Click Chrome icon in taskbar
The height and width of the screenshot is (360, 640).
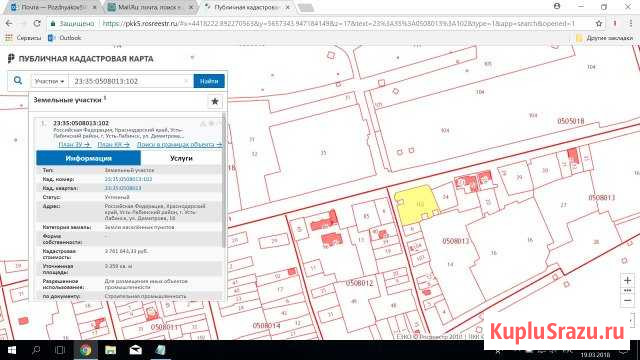tap(86, 350)
